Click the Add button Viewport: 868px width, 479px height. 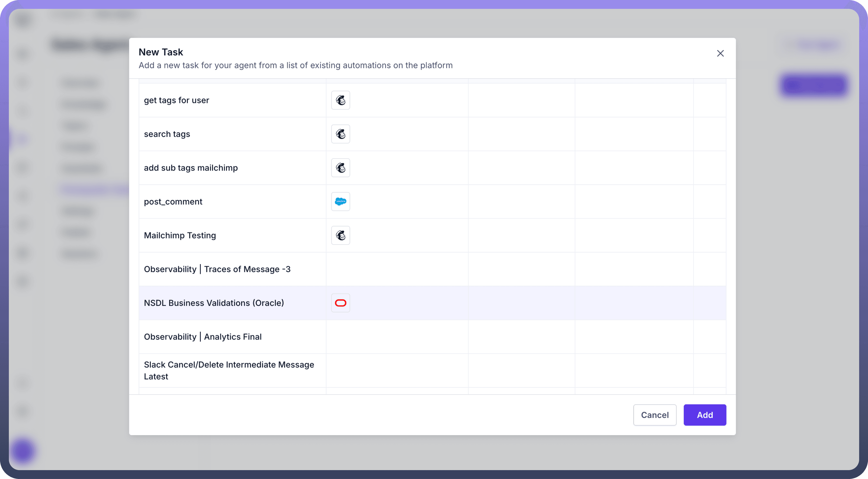click(x=705, y=415)
